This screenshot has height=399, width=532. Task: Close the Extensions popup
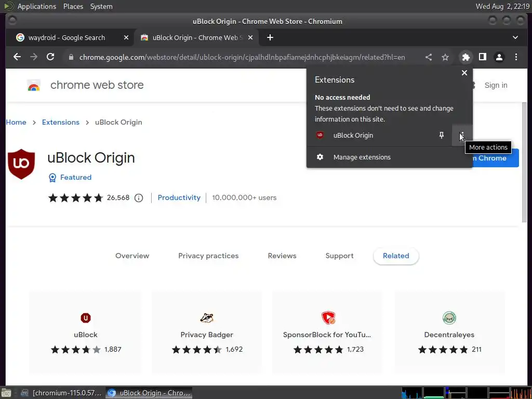tap(464, 73)
